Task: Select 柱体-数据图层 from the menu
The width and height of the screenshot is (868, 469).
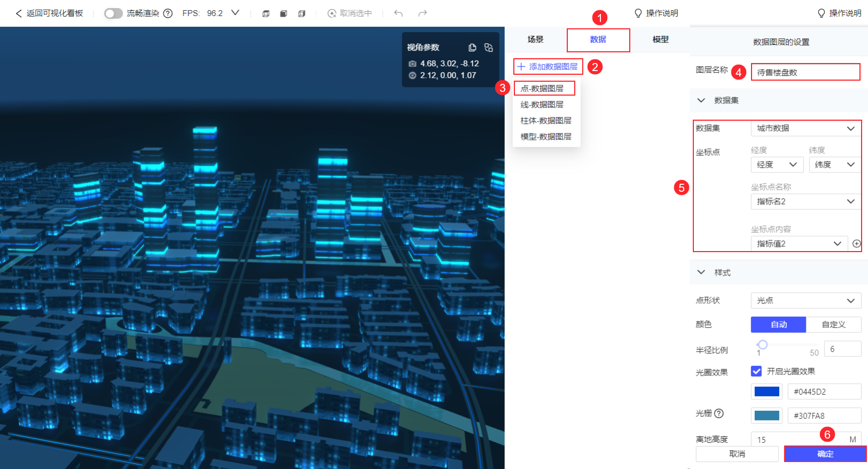Action: pos(546,121)
